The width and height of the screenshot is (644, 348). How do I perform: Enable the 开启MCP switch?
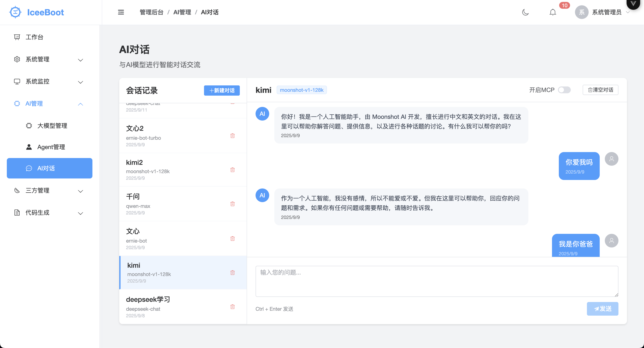tap(564, 90)
